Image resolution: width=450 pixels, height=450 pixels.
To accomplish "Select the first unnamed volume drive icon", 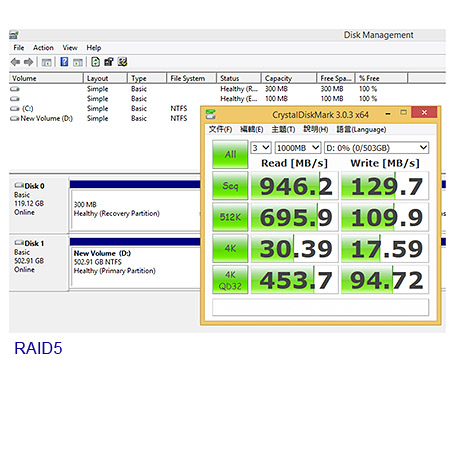I will (15, 89).
